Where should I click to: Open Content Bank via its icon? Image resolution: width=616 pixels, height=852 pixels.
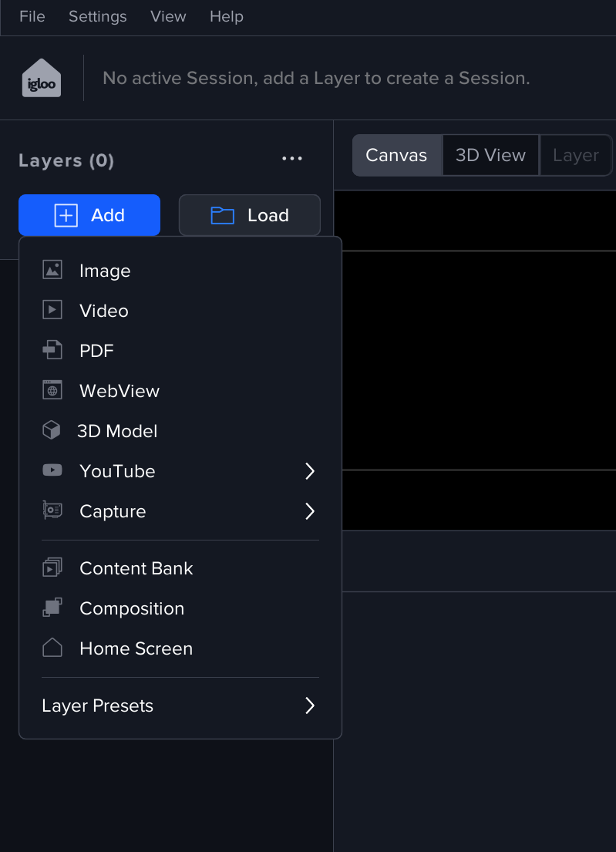52,568
